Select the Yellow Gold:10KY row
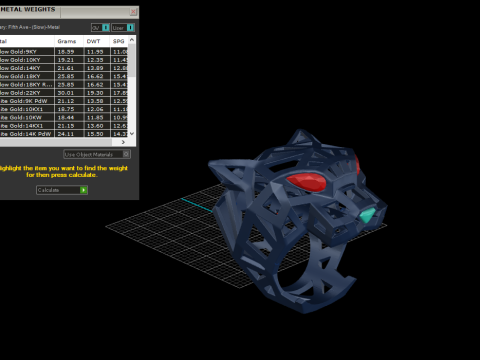This screenshot has width=480, height=360. [x=64, y=60]
